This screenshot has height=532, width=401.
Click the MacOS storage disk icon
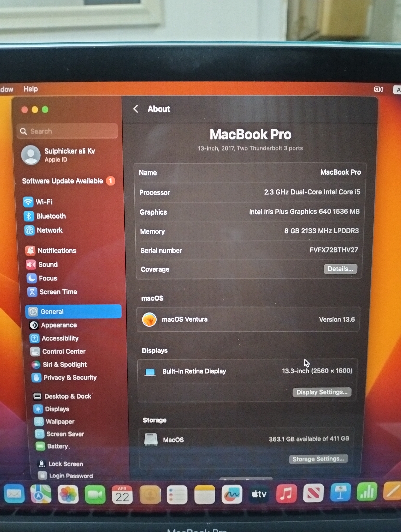pos(151,439)
